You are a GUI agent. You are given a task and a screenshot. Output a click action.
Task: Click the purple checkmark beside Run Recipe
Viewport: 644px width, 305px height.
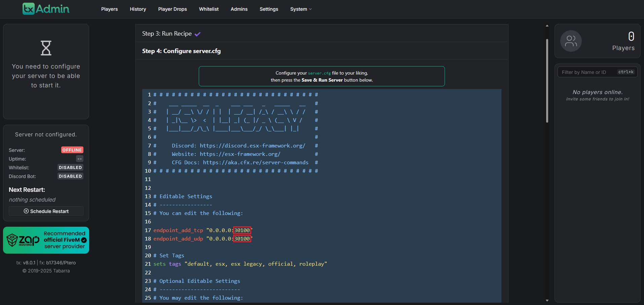pos(198,34)
